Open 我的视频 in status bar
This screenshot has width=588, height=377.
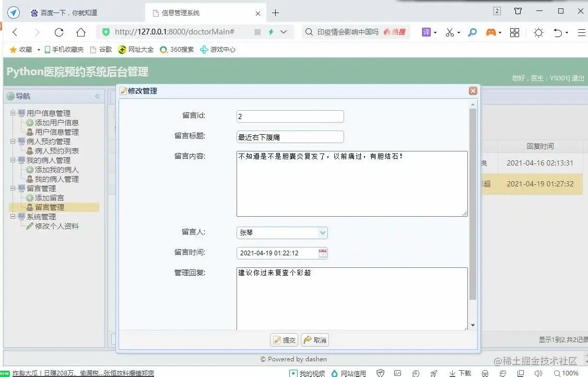pos(307,373)
